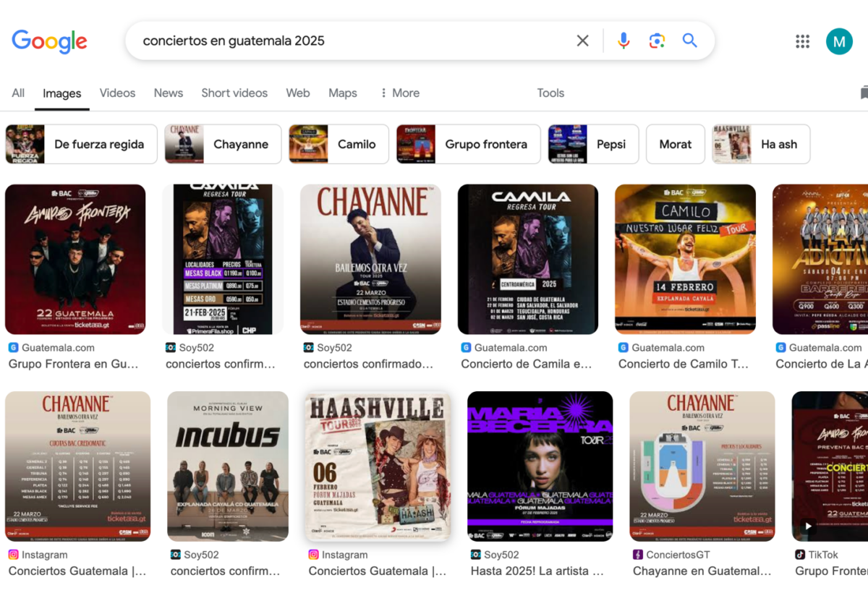Click ConciertosGT source label

[x=671, y=555]
